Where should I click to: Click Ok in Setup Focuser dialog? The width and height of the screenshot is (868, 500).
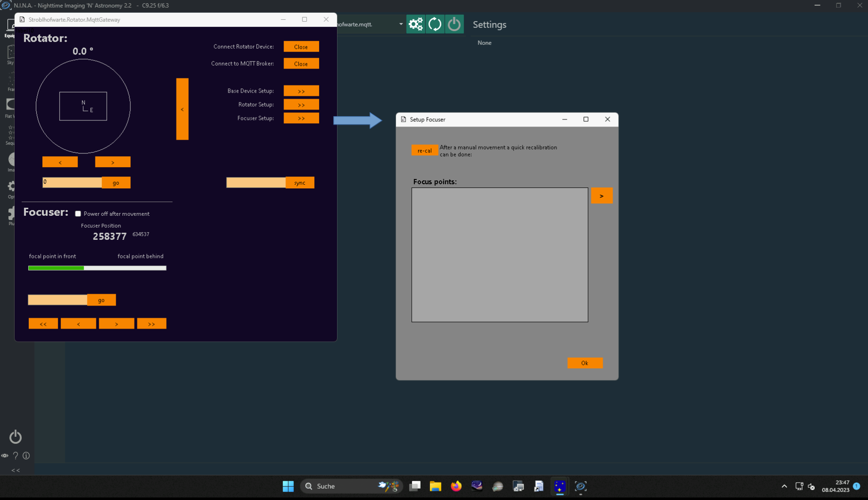(584, 363)
